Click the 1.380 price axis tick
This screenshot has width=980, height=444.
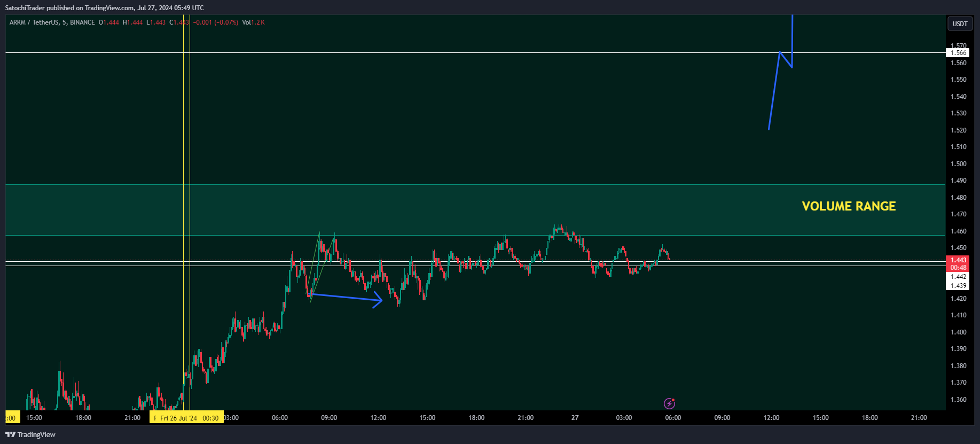point(958,366)
